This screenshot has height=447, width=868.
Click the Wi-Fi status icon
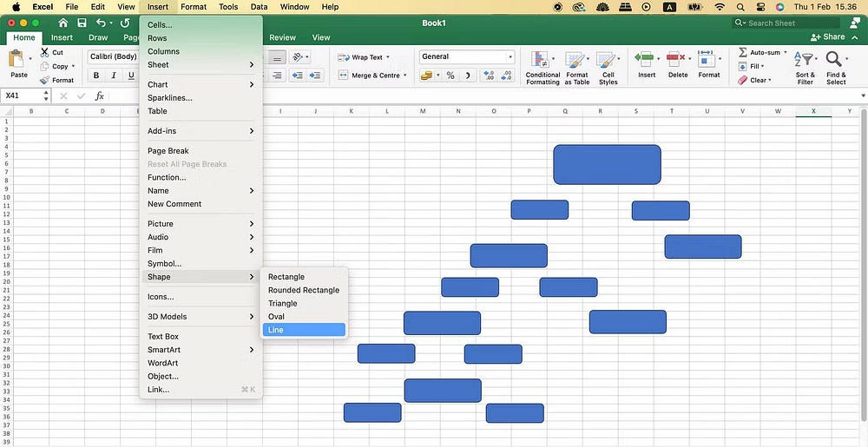point(720,7)
